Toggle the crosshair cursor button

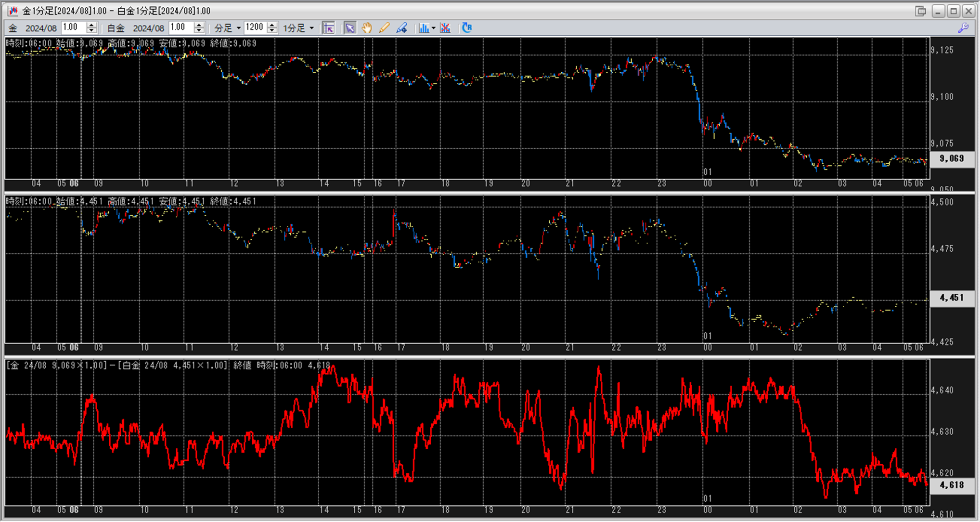click(x=329, y=28)
